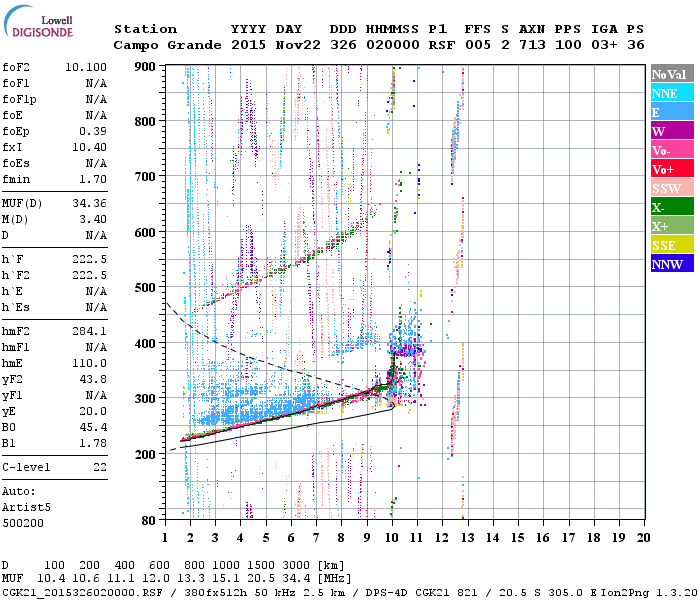This screenshot has width=700, height=600.
Task: Click the MUF(D) value 34.36
Action: coord(89,204)
